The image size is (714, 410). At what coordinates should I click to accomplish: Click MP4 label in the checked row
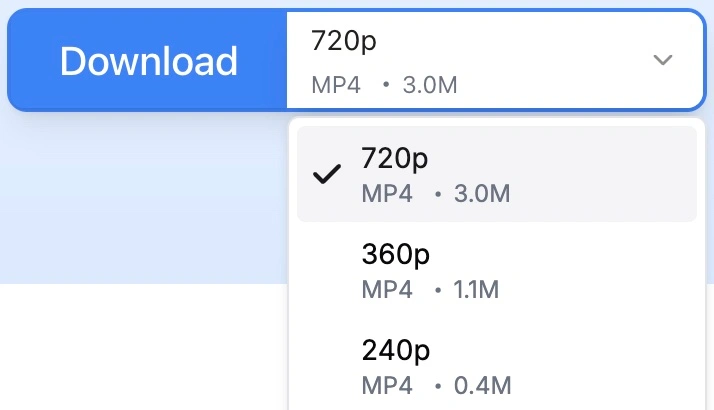387,194
